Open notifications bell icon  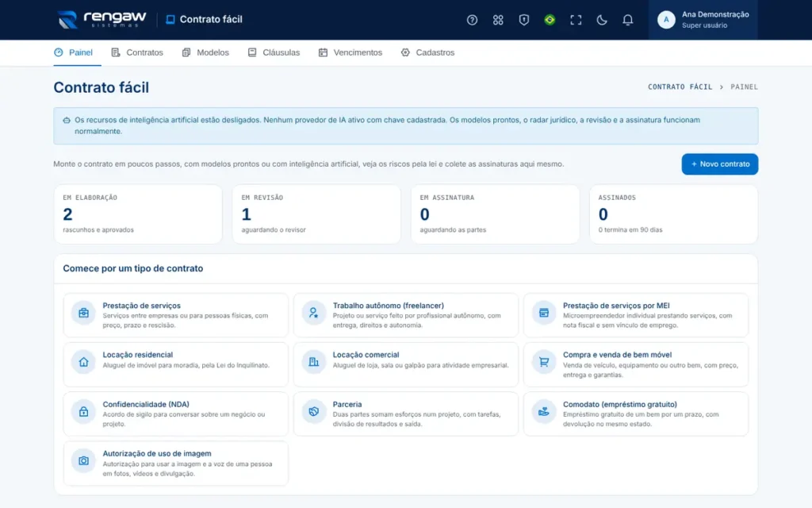tap(627, 20)
